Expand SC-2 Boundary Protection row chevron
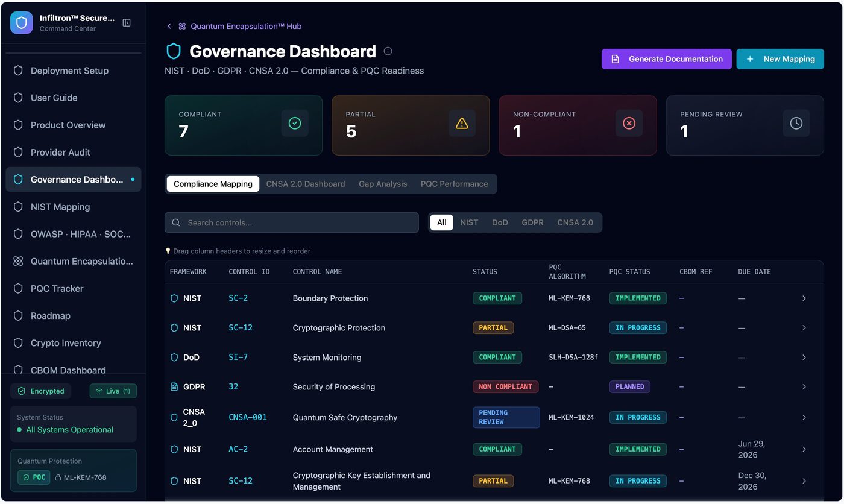The width and height of the screenshot is (844, 504). (x=804, y=298)
